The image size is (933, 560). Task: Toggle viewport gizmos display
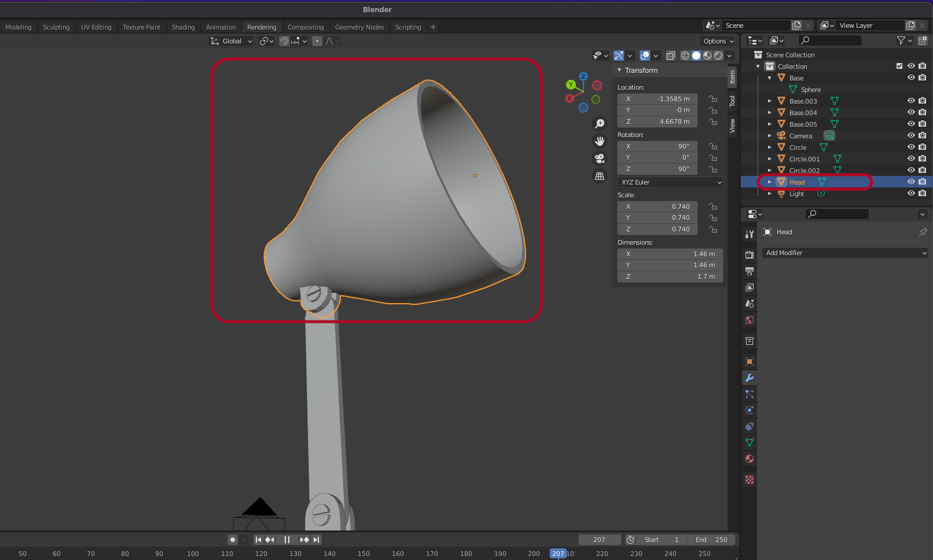[619, 56]
